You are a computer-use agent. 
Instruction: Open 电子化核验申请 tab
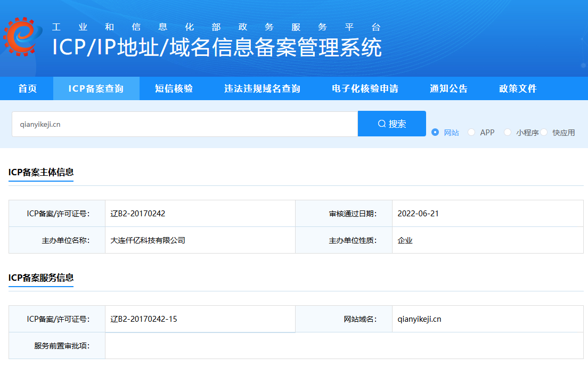365,88
